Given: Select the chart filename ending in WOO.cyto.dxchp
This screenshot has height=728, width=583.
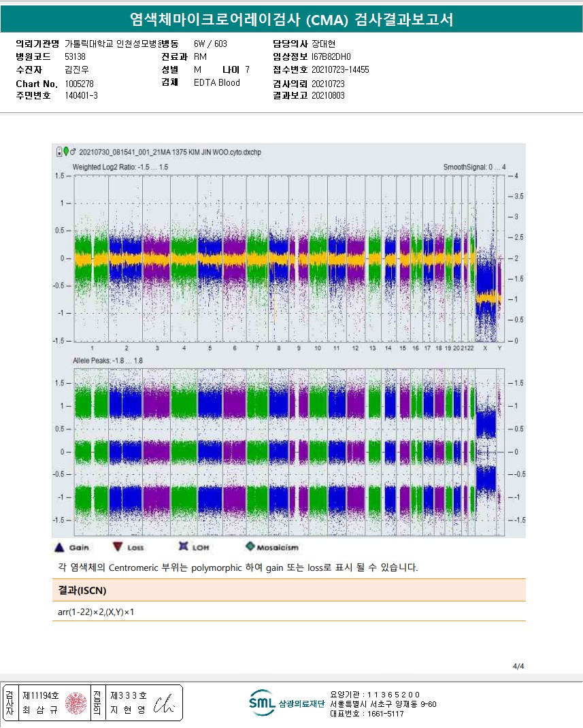Looking at the screenshot, I should coord(170,152).
